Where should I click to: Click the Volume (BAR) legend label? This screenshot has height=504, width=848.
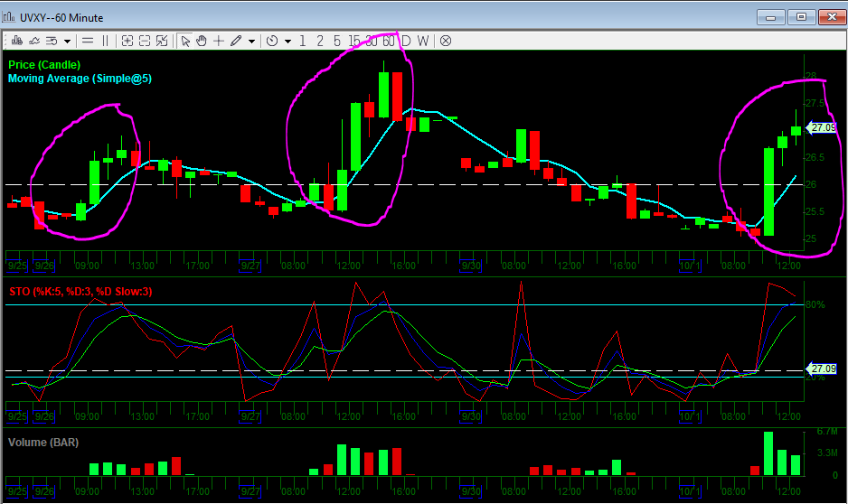(43, 443)
